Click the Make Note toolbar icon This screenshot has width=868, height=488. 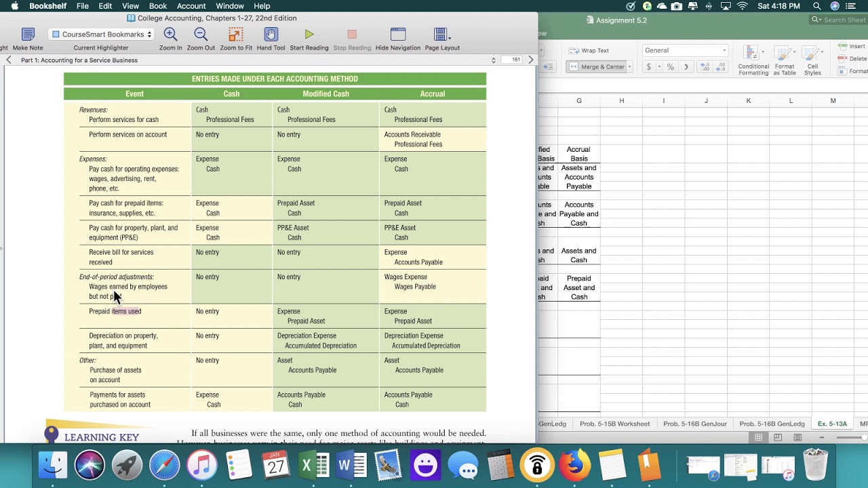click(x=28, y=35)
